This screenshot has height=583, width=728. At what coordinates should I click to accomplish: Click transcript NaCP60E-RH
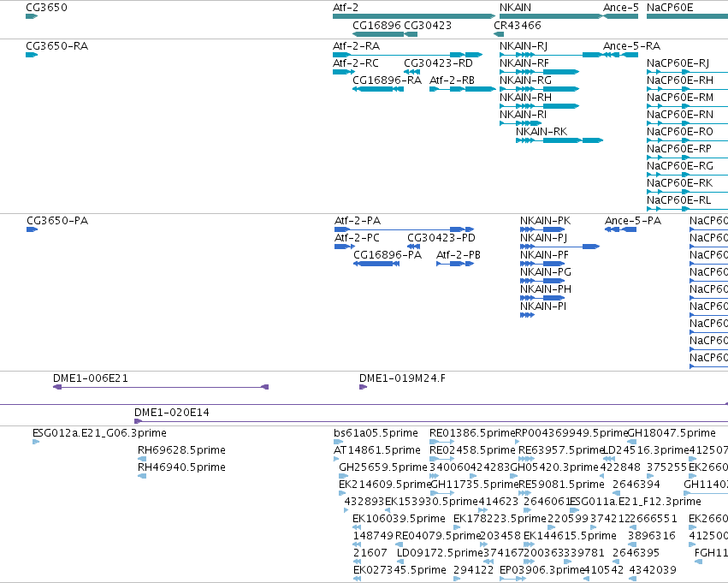click(x=680, y=80)
